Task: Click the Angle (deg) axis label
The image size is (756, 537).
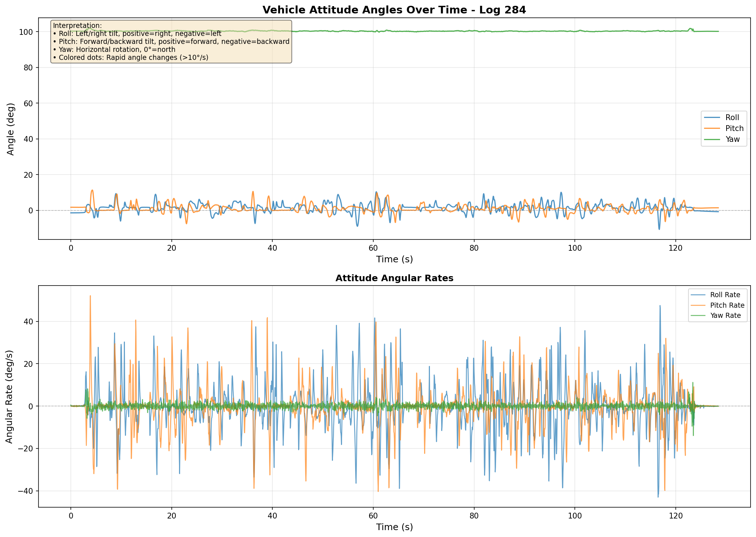Action: pyautogui.click(x=11, y=129)
